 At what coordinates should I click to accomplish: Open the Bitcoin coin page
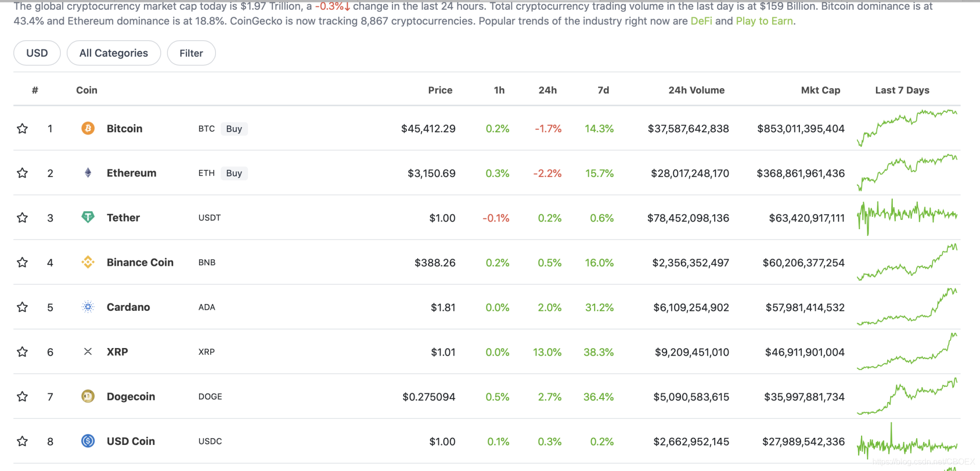(125, 129)
